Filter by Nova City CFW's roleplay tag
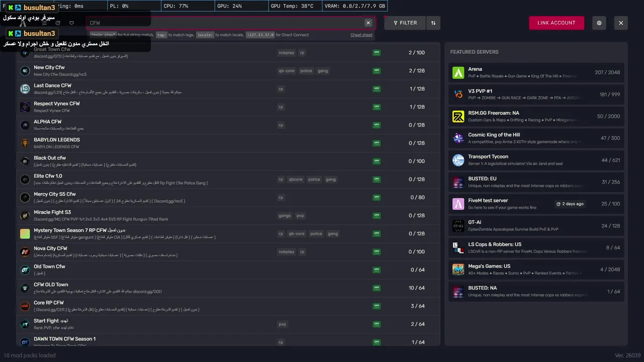 287,252
